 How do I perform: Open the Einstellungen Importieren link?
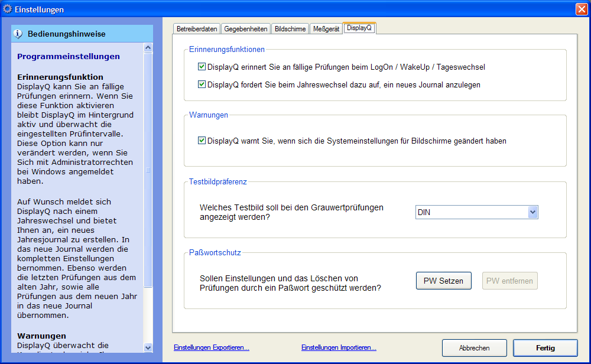click(339, 347)
